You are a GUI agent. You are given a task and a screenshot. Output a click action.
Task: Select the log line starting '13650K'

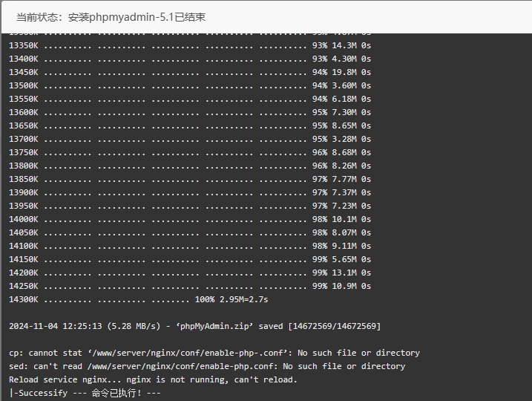point(190,125)
